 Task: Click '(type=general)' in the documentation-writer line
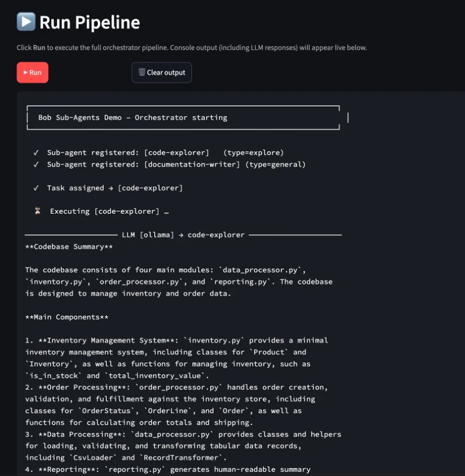click(275, 164)
